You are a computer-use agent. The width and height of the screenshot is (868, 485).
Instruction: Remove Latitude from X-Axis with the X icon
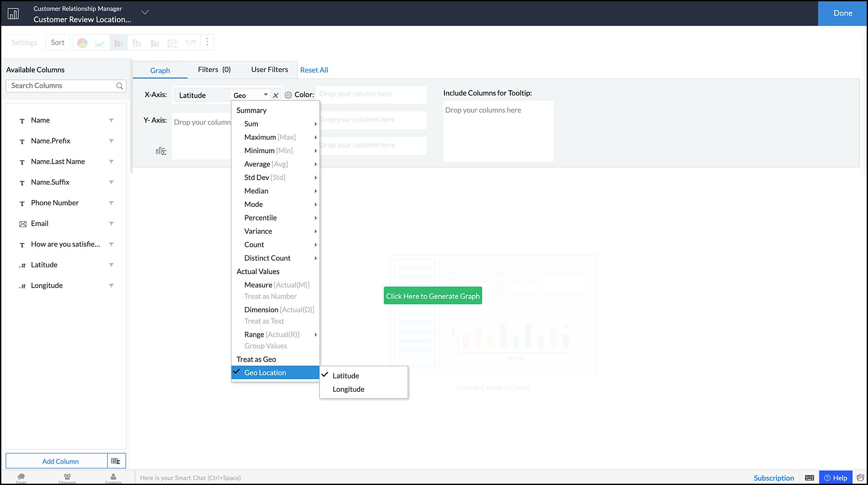(x=276, y=95)
